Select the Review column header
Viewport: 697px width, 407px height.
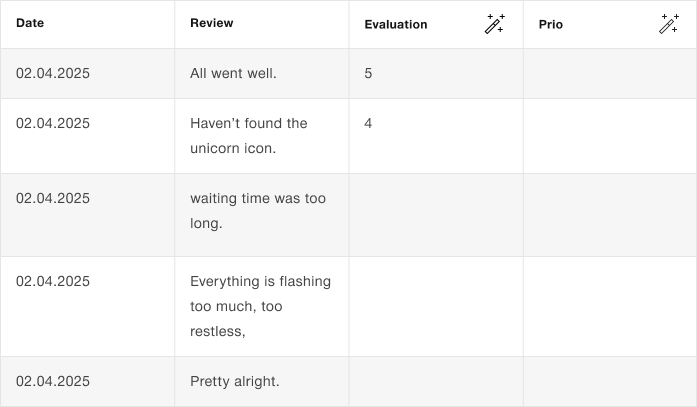tap(211, 23)
